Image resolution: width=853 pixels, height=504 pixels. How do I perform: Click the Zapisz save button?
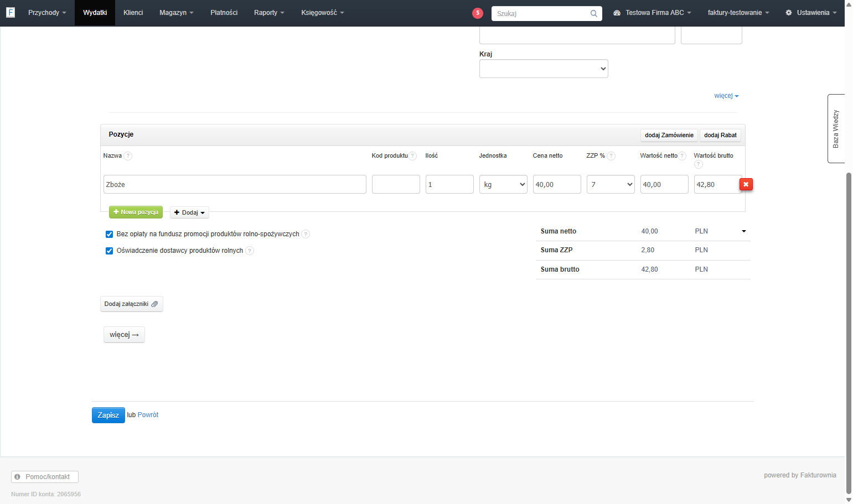coord(108,415)
